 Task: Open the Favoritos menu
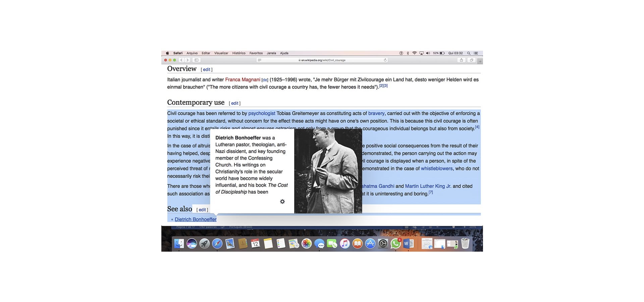pyautogui.click(x=256, y=53)
